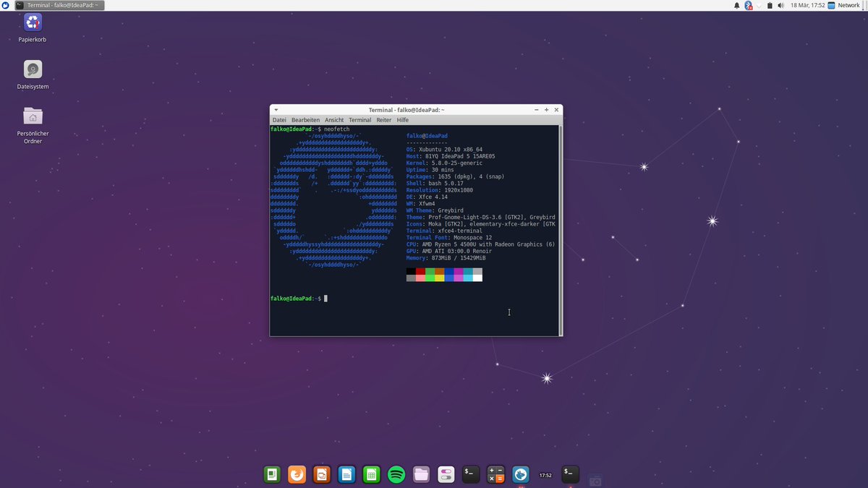Minimize the Terminal window
This screenshot has width=868, height=488.
tap(536, 110)
